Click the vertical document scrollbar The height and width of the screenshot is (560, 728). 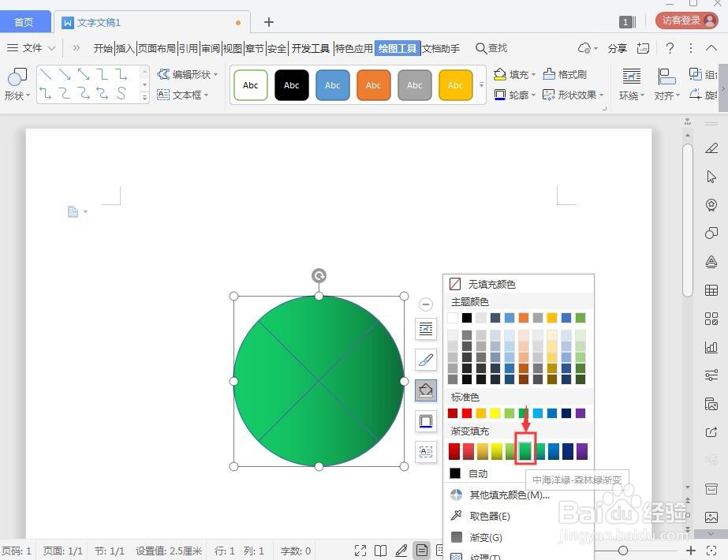coord(688,221)
